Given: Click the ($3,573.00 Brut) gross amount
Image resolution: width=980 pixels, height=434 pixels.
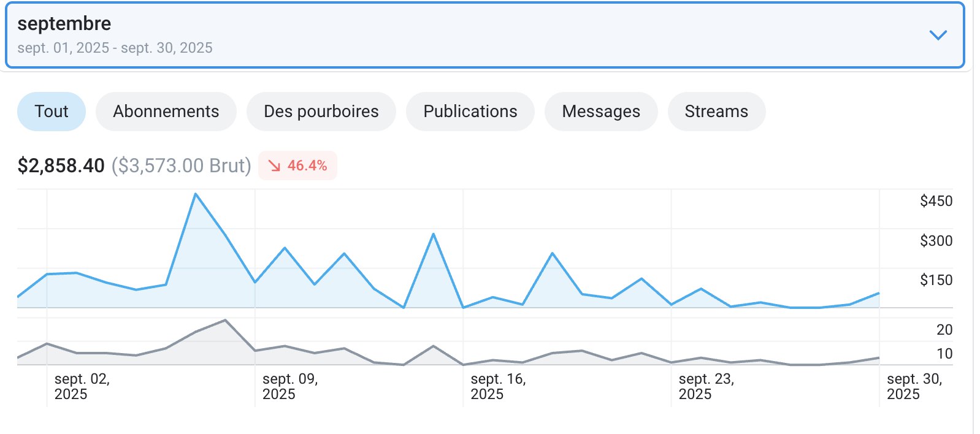Looking at the screenshot, I should click(x=181, y=166).
